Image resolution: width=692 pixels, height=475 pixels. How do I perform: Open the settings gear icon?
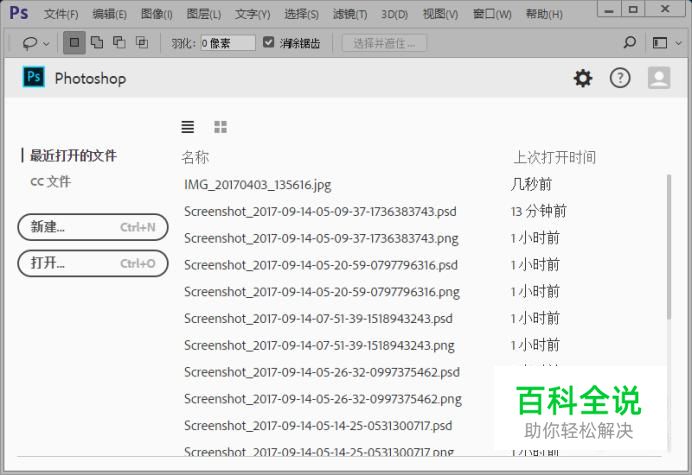coord(583,78)
